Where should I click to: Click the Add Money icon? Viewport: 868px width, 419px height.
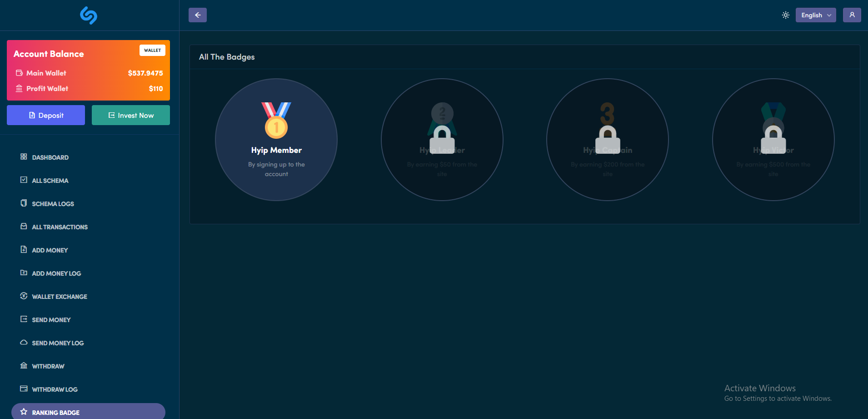click(x=24, y=249)
